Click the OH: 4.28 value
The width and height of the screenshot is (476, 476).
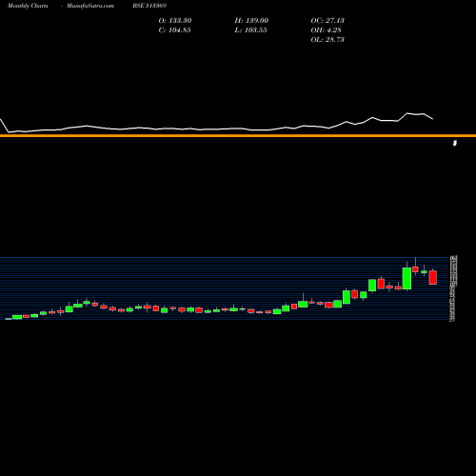(327, 30)
